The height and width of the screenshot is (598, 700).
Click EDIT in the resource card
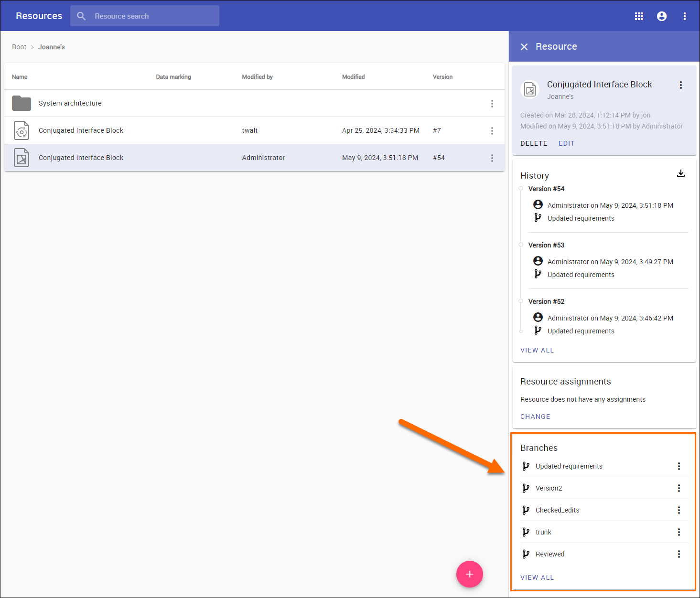click(566, 143)
